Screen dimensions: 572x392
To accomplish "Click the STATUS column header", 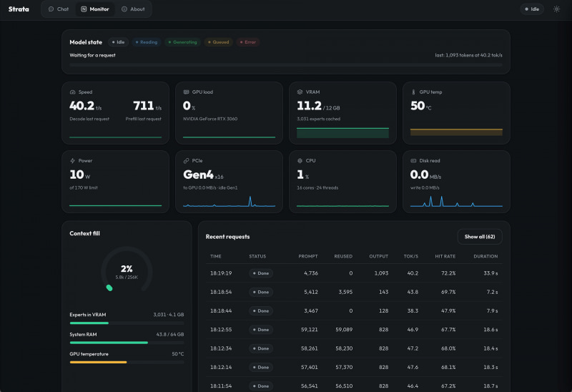I will click(x=257, y=256).
